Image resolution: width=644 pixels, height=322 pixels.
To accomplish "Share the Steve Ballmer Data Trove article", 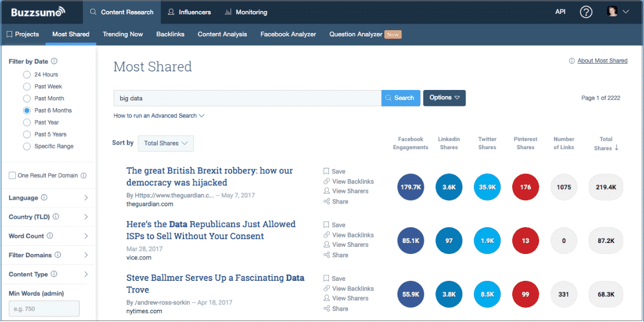I will click(x=335, y=308).
